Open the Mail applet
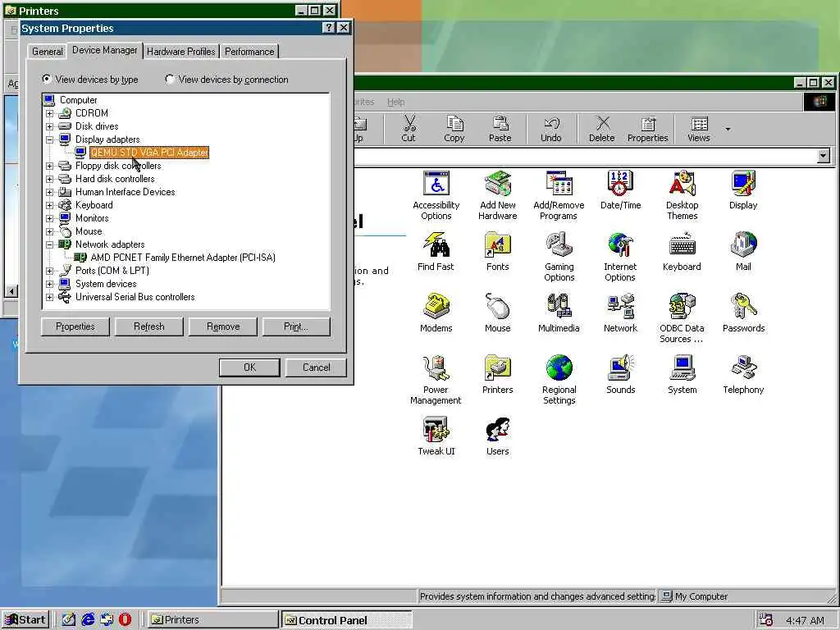 pos(743,252)
